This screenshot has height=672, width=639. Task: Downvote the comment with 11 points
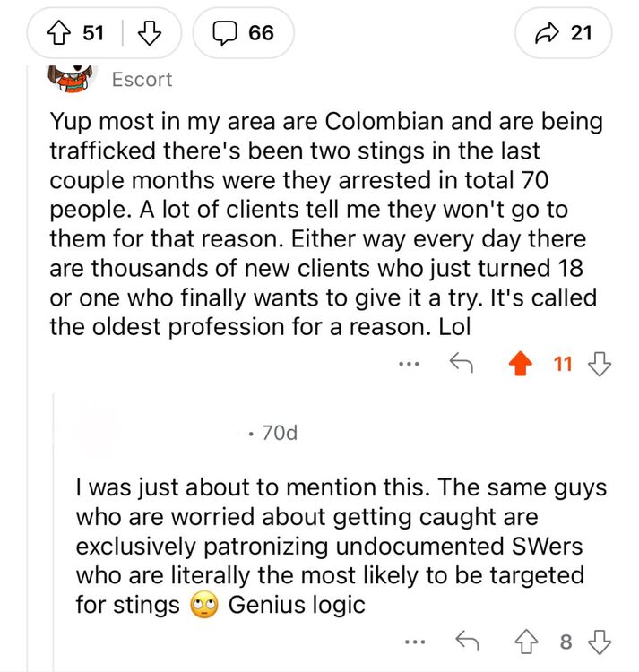[600, 364]
